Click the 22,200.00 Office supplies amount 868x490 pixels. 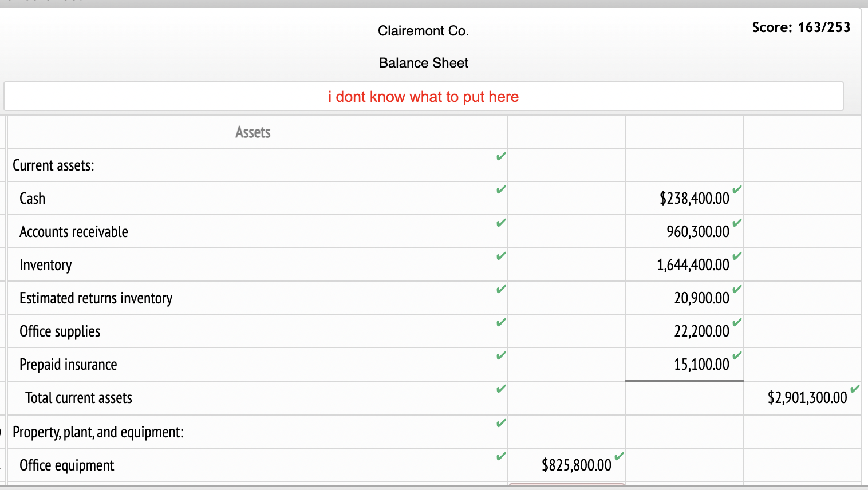[x=701, y=331]
